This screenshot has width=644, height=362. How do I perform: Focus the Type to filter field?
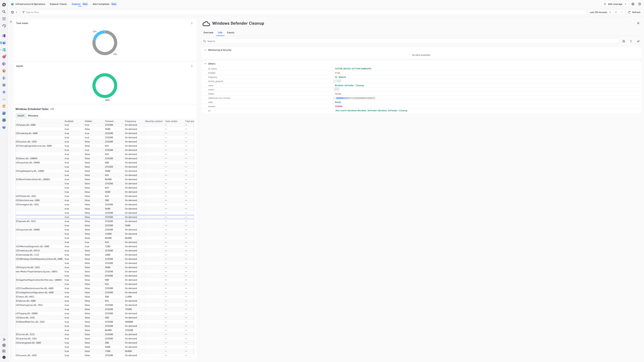pos(304,12)
